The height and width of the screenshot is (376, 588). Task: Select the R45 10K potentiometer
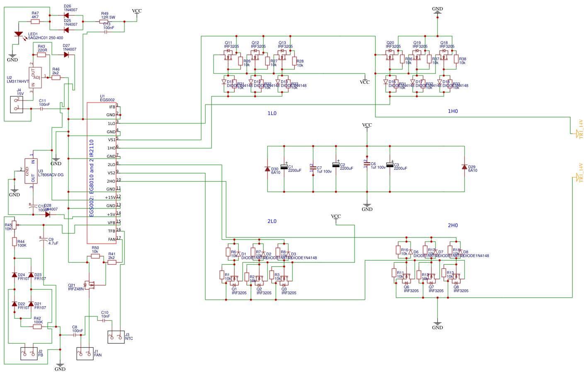(x=15, y=225)
